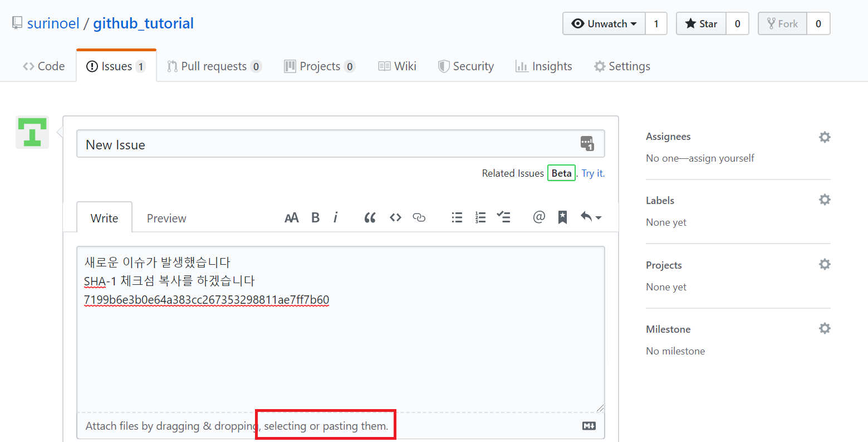Screen dimensions: 868x442
Task: View the forks count 0
Action: [818, 23]
